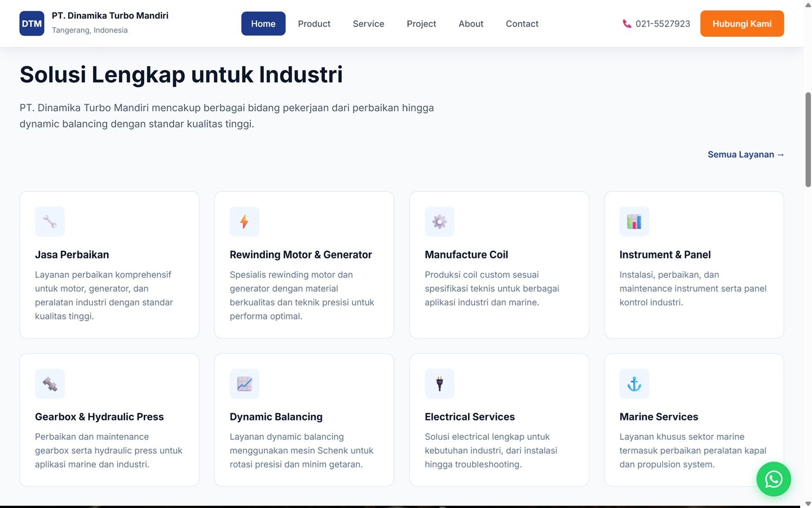Click the lightning bolt icon for Rewinding Motor
The image size is (812, 508).
coord(244,221)
